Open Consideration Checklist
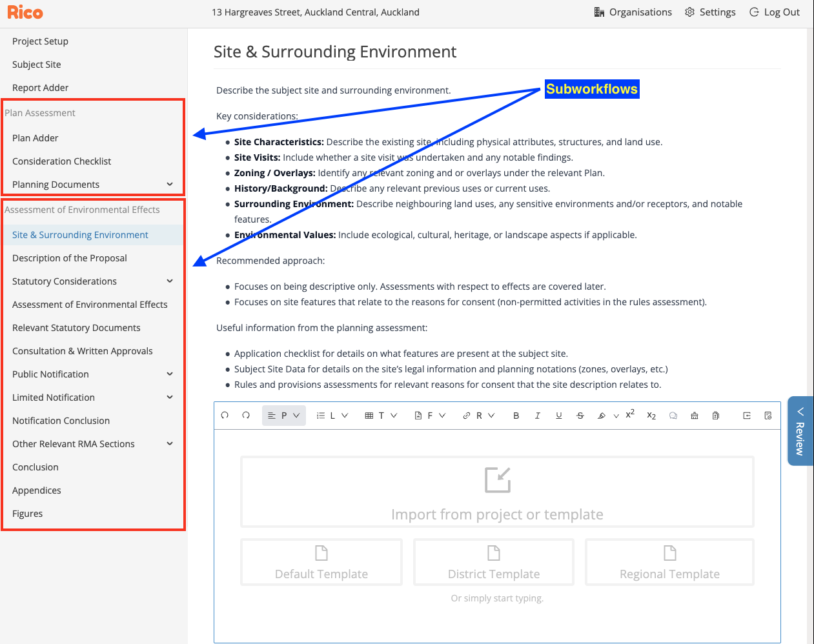Viewport: 814px width, 644px height. (x=61, y=161)
